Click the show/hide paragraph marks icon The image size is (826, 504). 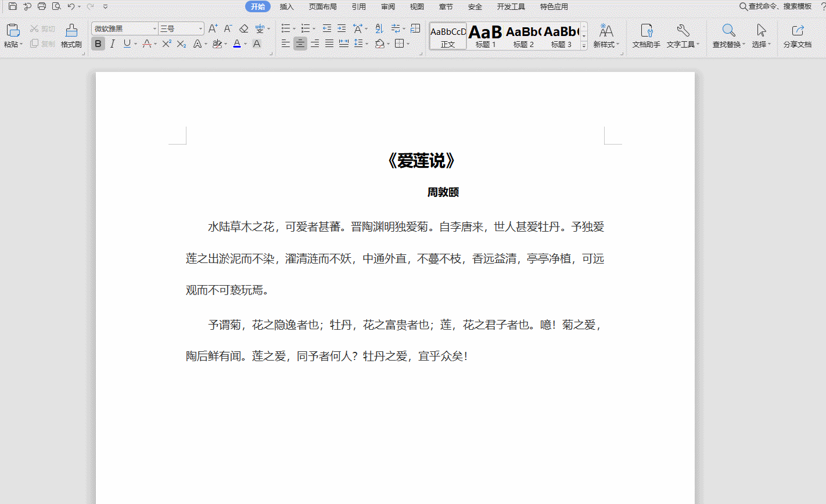396,28
